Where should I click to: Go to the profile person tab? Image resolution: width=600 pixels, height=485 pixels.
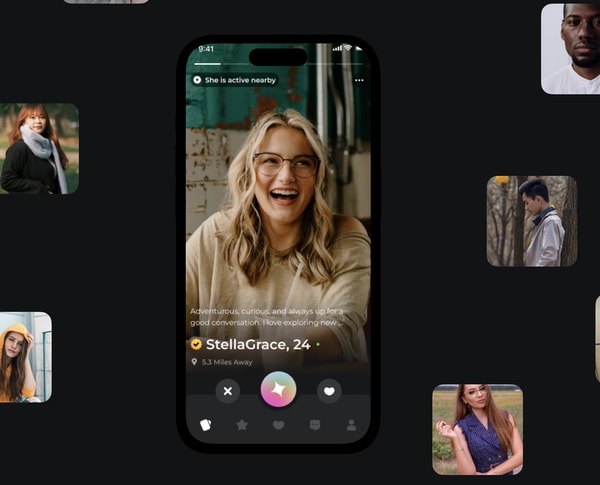351,425
